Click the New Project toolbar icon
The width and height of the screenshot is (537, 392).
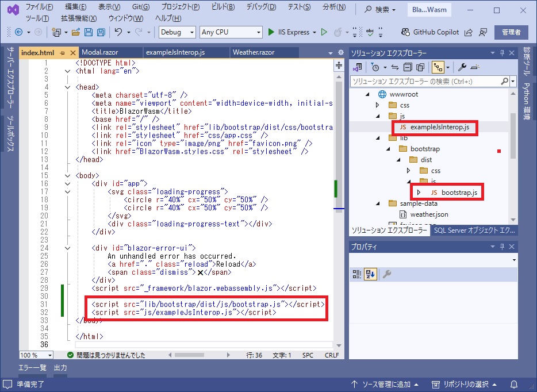coord(56,32)
